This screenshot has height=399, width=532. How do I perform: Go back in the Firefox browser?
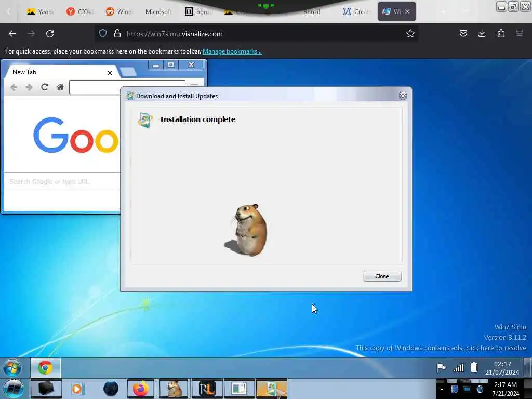(12, 34)
